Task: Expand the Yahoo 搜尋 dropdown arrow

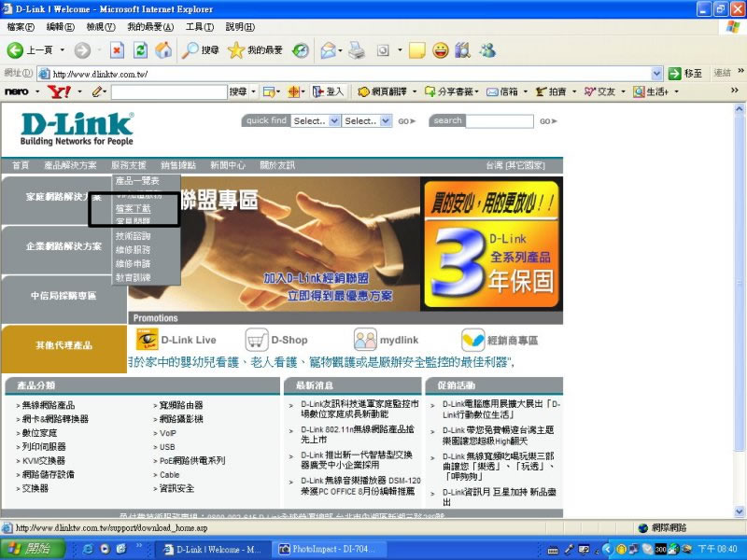Action: [253, 91]
